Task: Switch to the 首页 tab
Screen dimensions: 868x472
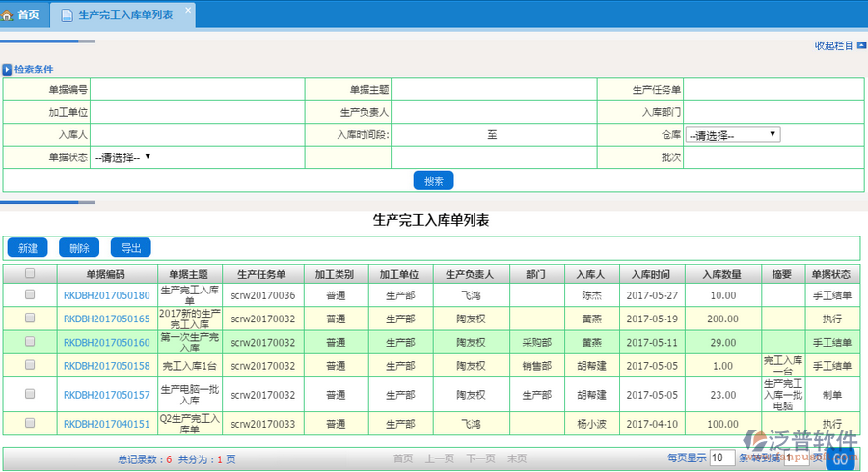Action: pos(27,15)
